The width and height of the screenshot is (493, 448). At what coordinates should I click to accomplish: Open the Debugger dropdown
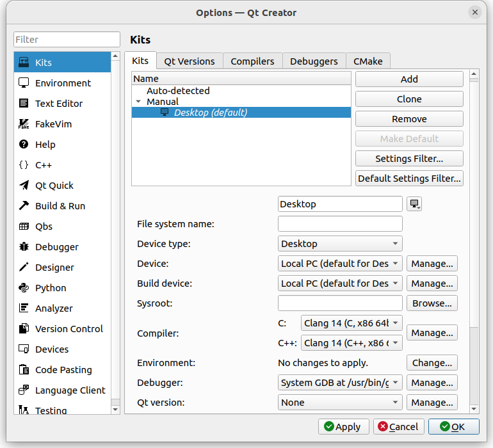click(340, 383)
